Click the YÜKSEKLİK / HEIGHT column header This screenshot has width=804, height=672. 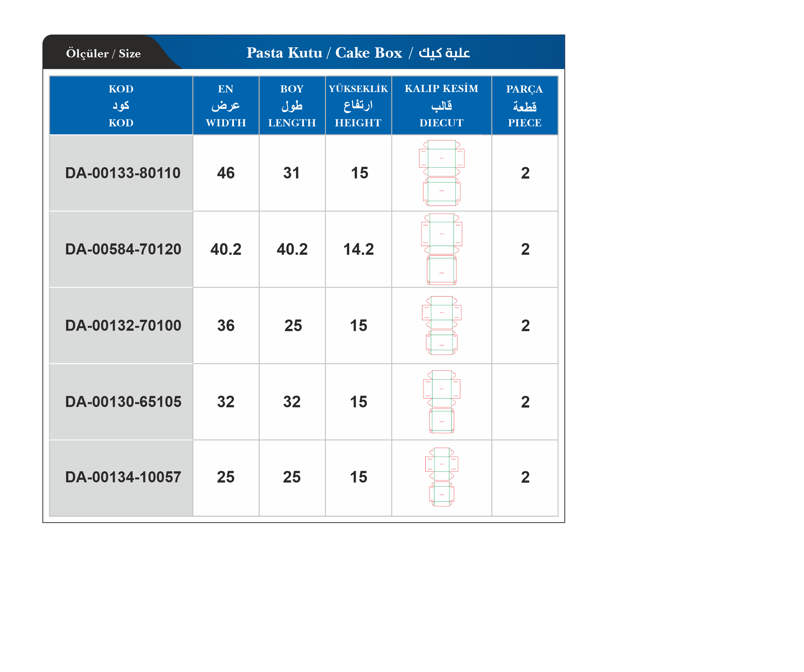click(358, 106)
